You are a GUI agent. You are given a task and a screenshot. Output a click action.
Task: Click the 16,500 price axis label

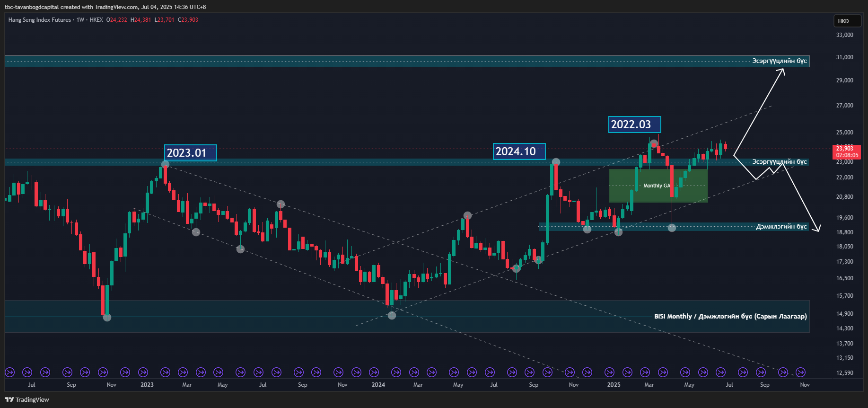[845, 278]
